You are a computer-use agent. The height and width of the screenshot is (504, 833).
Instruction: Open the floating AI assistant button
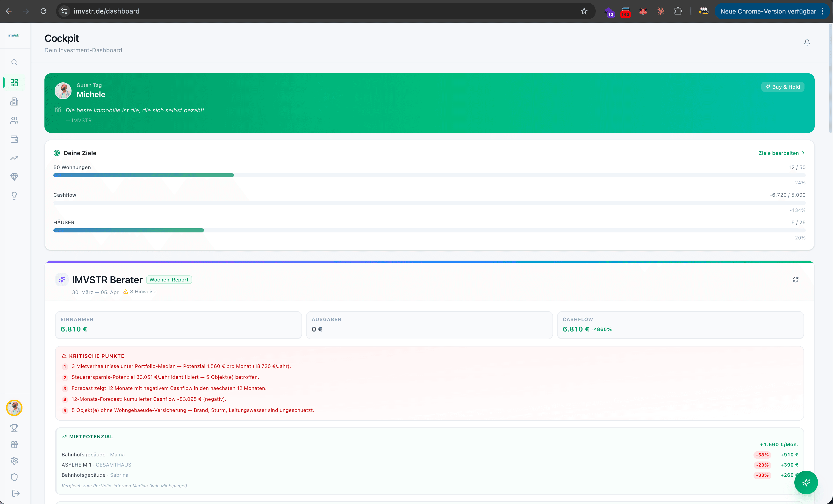point(806,482)
